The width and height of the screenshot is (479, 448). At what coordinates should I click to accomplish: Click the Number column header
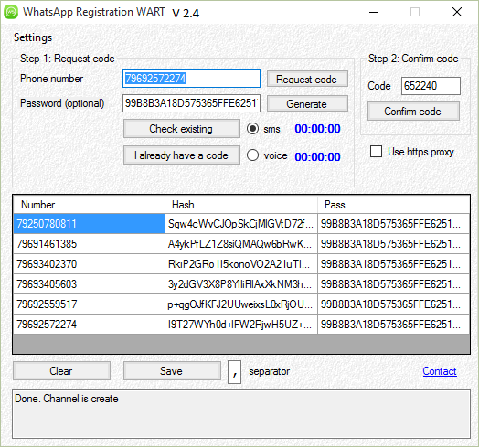89,205
